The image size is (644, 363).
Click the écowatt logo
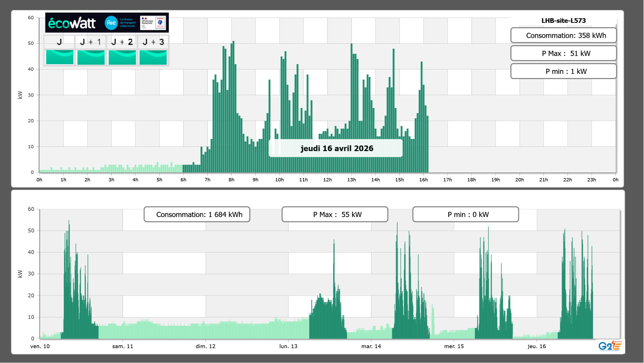tap(72, 23)
